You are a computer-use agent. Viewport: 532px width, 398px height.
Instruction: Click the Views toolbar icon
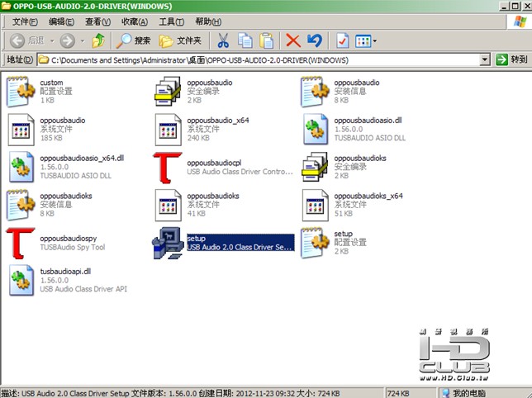363,41
